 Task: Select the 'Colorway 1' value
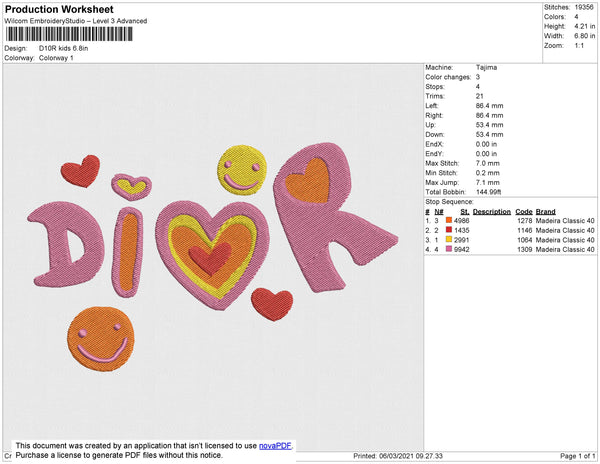pyautogui.click(x=56, y=58)
